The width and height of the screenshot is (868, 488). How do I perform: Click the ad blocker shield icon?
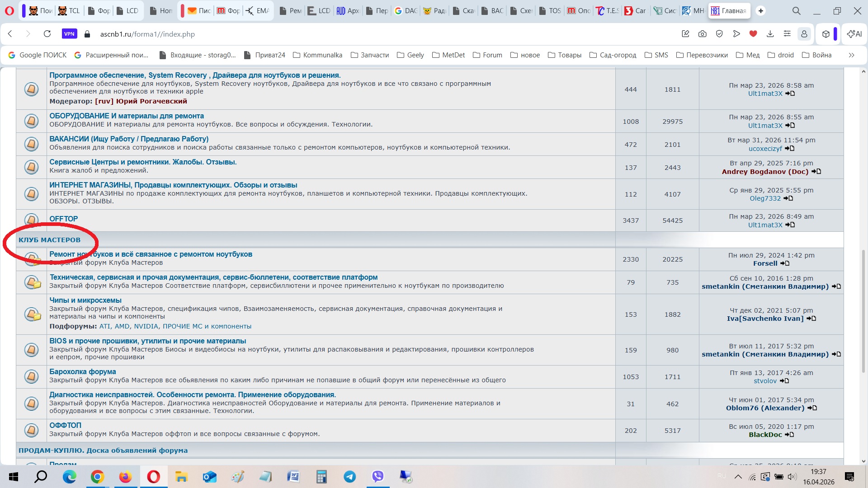click(x=719, y=34)
